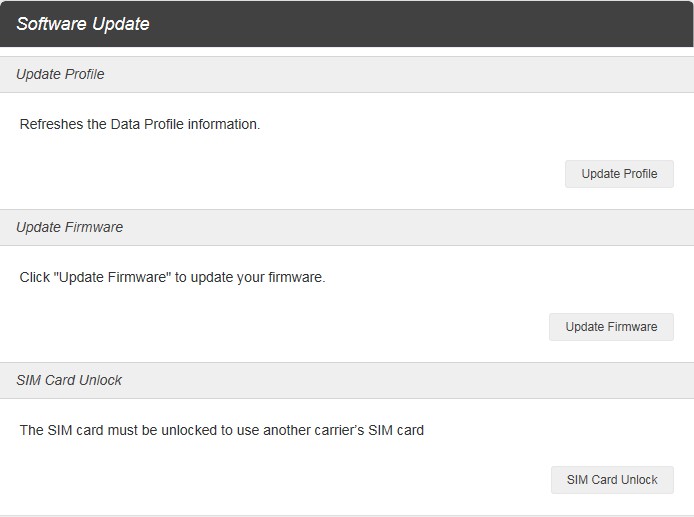The width and height of the screenshot is (694, 517).
Task: Click the SIM card must be unlocked notice
Action: pos(222,430)
